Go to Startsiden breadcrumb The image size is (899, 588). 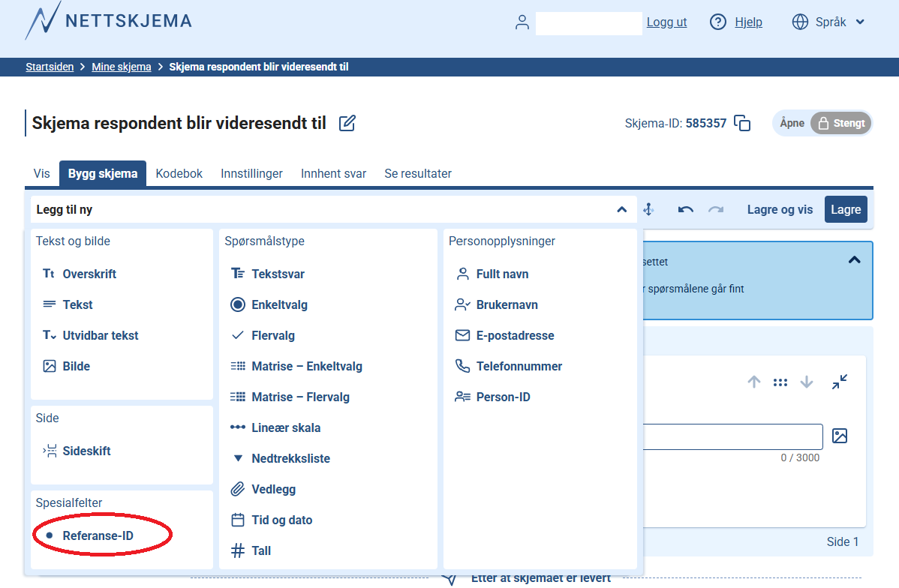tap(50, 67)
